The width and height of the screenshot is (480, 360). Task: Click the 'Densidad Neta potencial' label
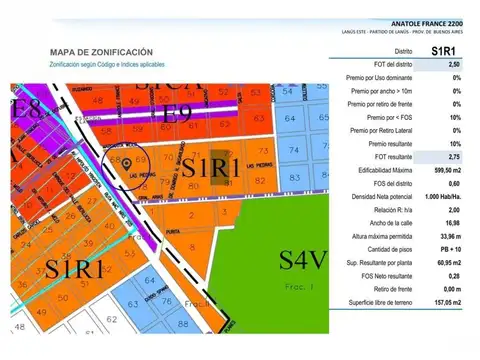pyautogui.click(x=382, y=197)
